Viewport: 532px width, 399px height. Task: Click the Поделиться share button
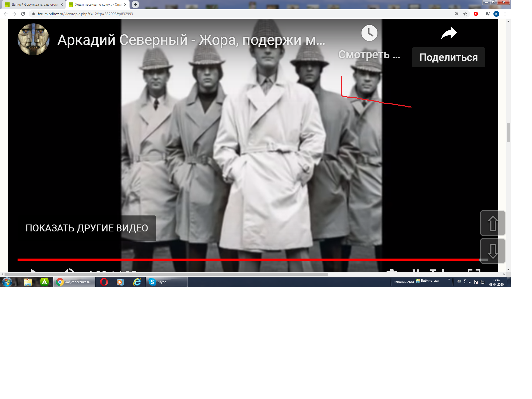pyautogui.click(x=448, y=57)
